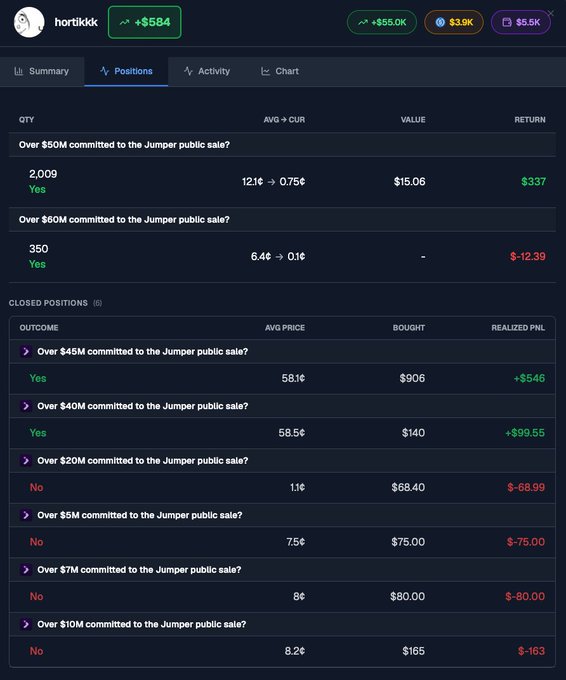Click the 8.2¢ average price
Image resolution: width=566 pixels, height=680 pixels.
295,652
